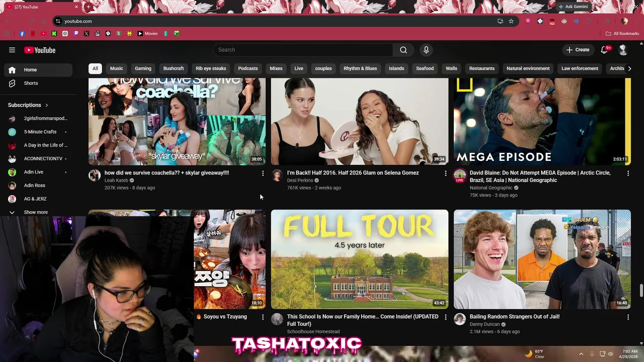Viewport: 644px width, 362px height.
Task: Open more options for Schoolhouse Homestead video
Action: coord(445,317)
